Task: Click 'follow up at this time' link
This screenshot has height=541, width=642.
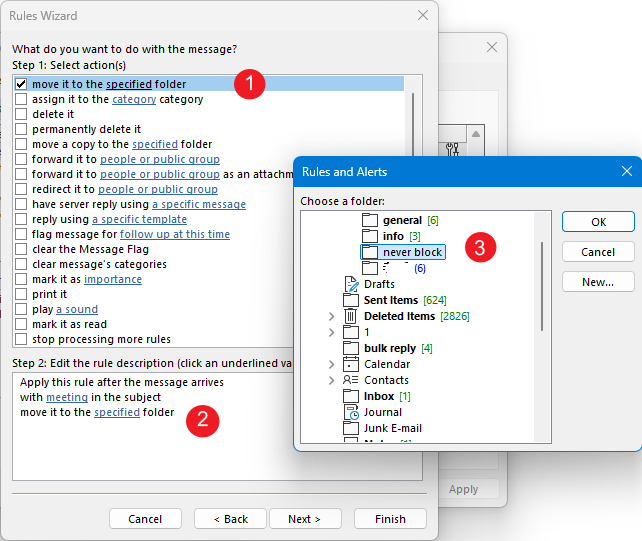Action: [x=175, y=234]
